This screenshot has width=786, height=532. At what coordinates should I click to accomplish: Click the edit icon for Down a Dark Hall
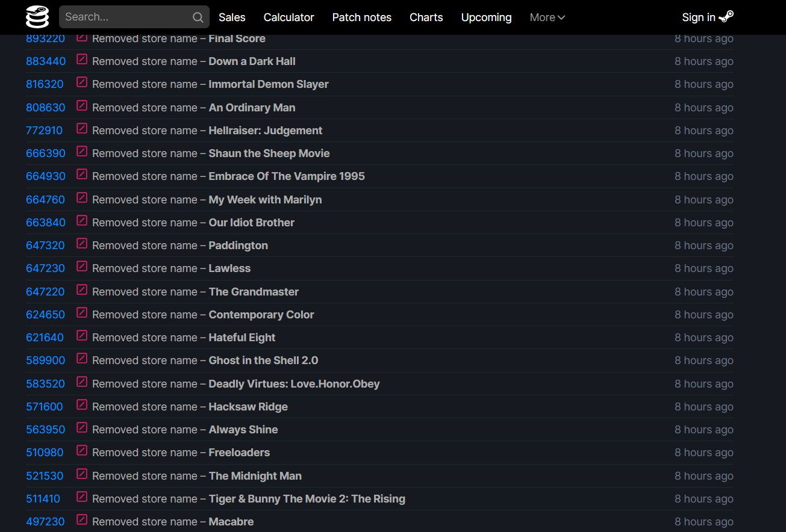[x=82, y=60]
